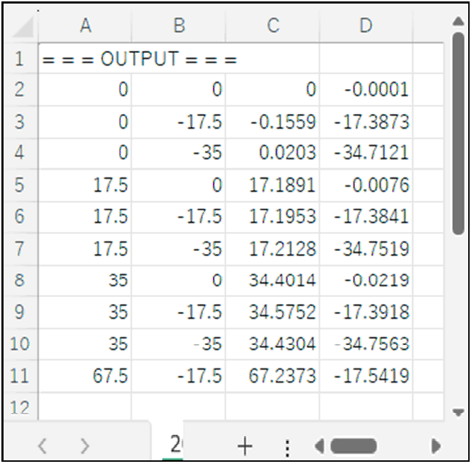Image resolution: width=476 pixels, height=466 pixels.
Task: Select cell with '=== OUTPUT ===' text
Action: (x=86, y=58)
